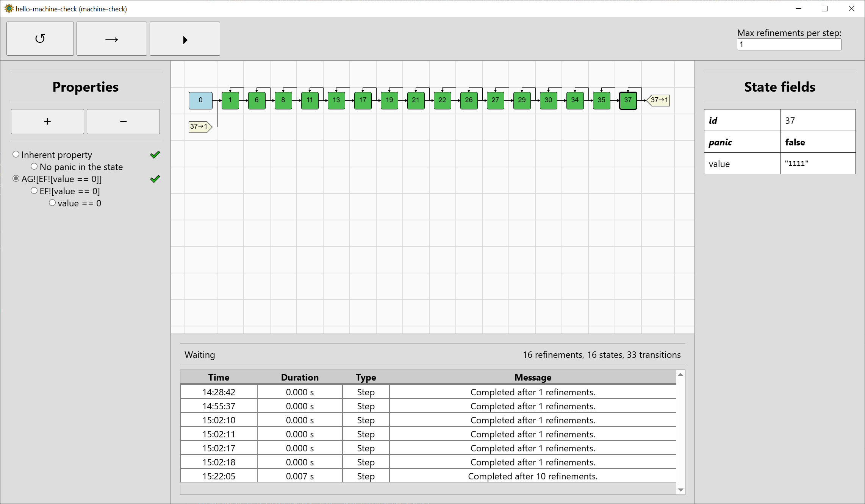Click the Message column header
Screen dimensions: 865x504
click(x=532, y=378)
